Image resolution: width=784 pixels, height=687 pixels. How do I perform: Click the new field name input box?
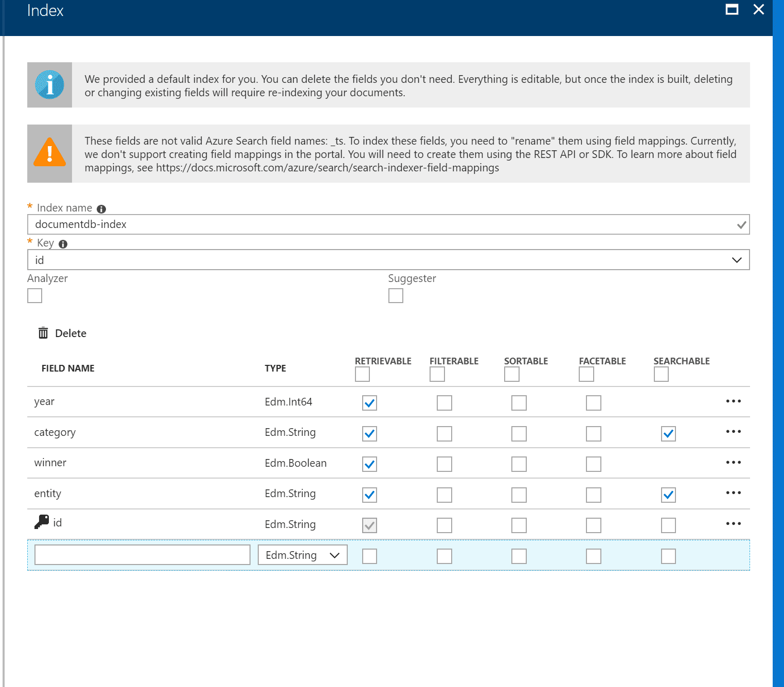(x=142, y=555)
